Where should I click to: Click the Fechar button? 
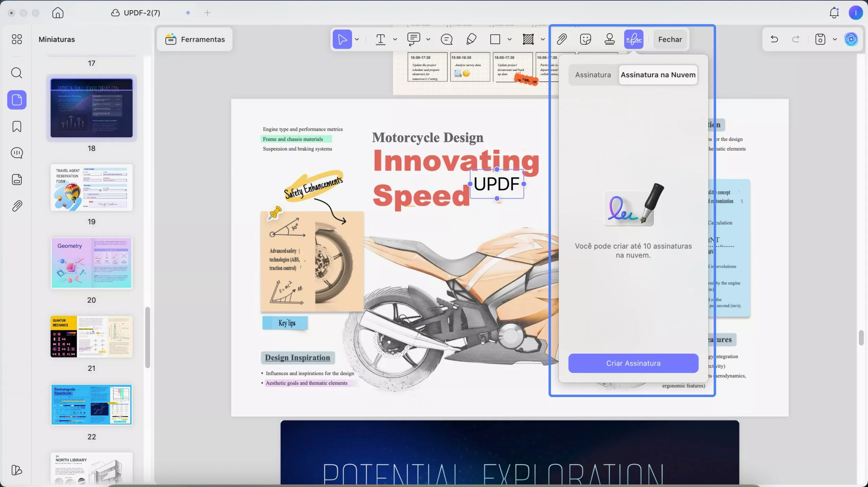click(670, 39)
